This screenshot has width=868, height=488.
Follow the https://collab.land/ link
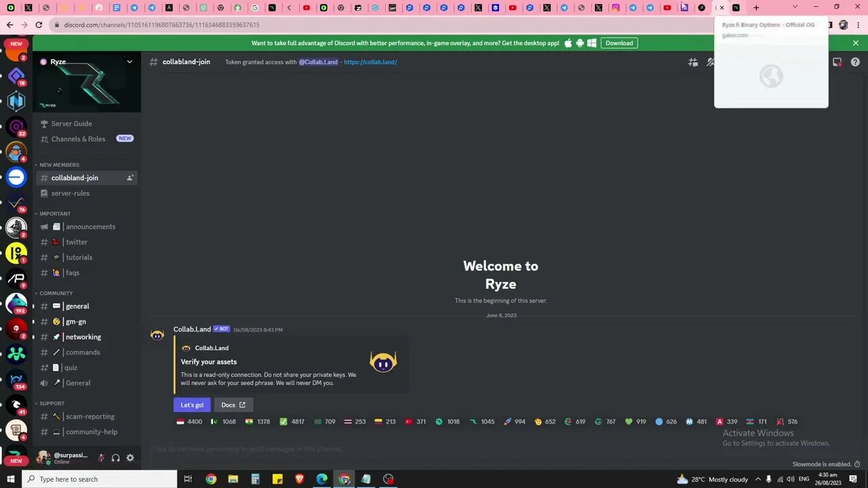370,62
